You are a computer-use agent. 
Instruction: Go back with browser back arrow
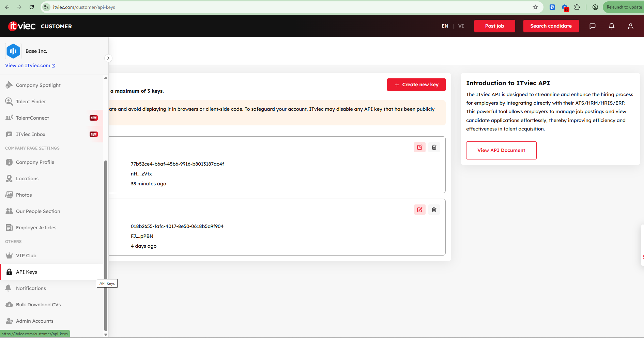click(x=7, y=7)
